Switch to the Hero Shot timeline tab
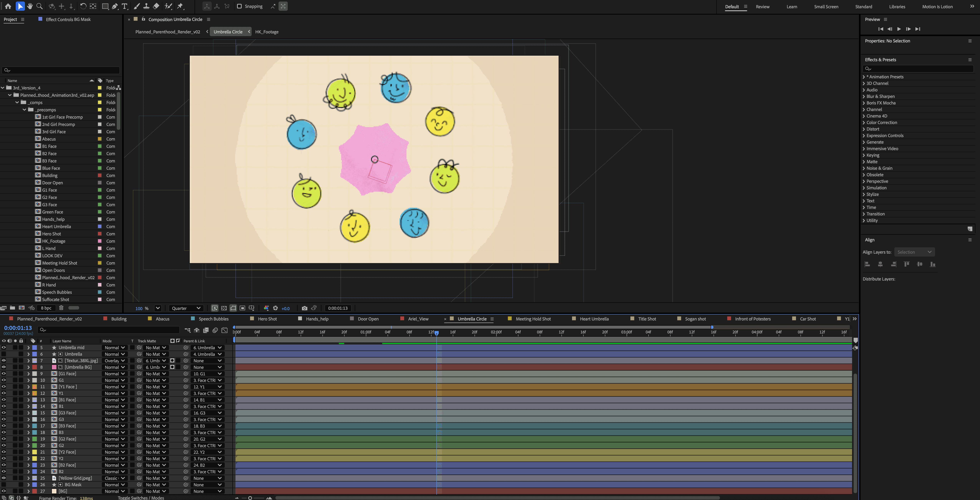The image size is (980, 500). 267,319
